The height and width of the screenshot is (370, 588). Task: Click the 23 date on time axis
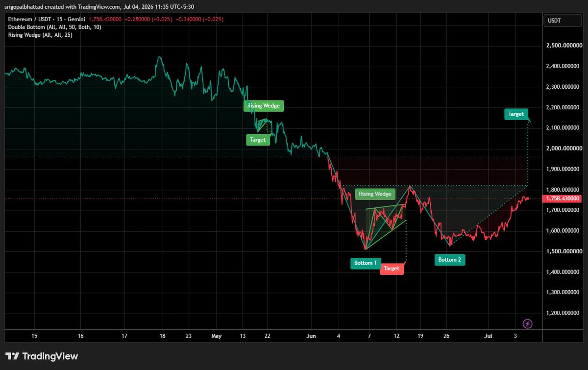pos(189,336)
